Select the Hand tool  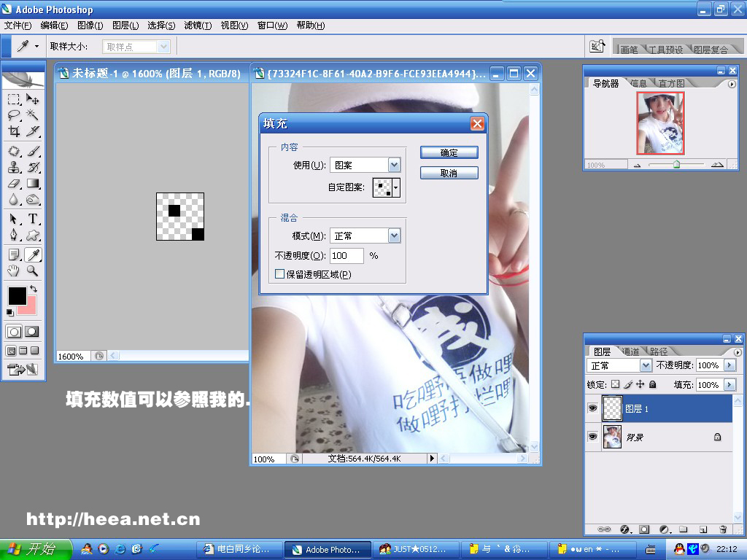(14, 271)
